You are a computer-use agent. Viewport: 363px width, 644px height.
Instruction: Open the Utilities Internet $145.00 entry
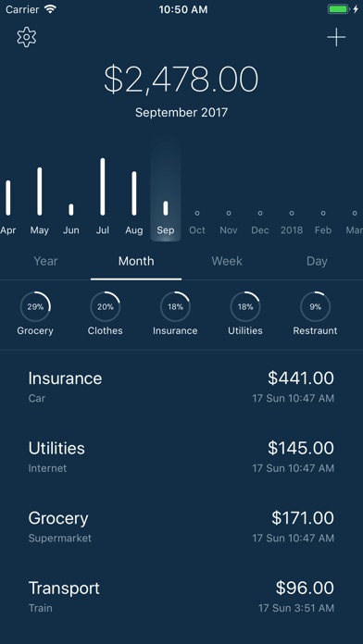(x=181, y=456)
